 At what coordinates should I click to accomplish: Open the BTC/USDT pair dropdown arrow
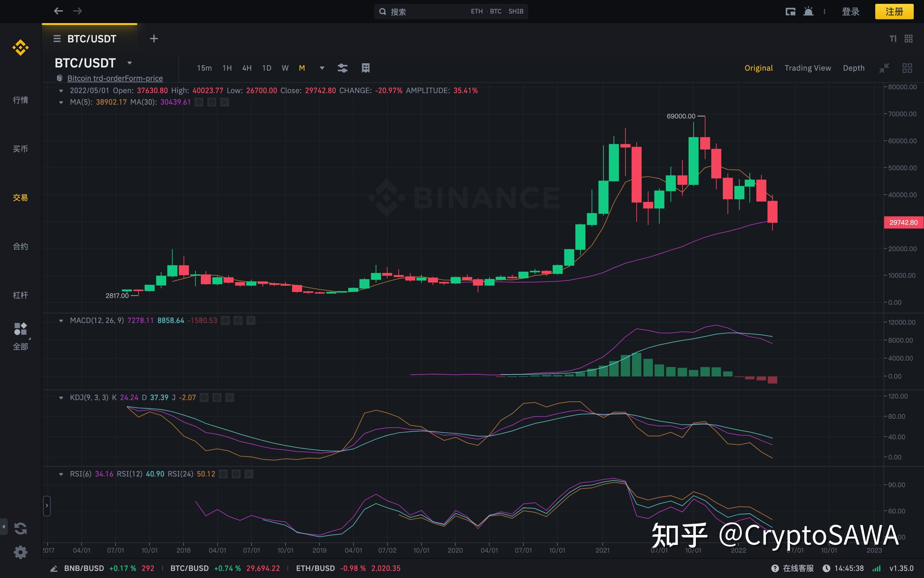129,63
